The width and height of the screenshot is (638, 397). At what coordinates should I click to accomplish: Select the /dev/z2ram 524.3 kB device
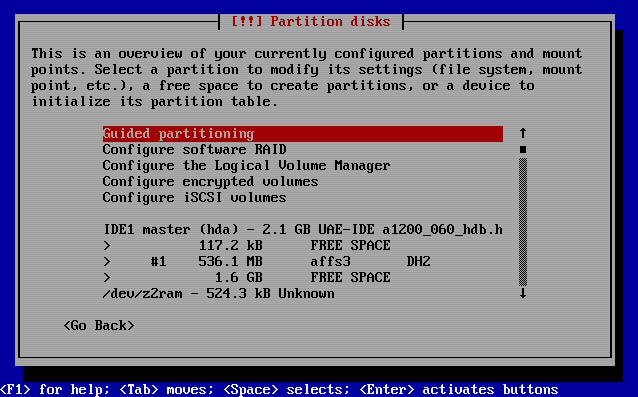coord(218,293)
